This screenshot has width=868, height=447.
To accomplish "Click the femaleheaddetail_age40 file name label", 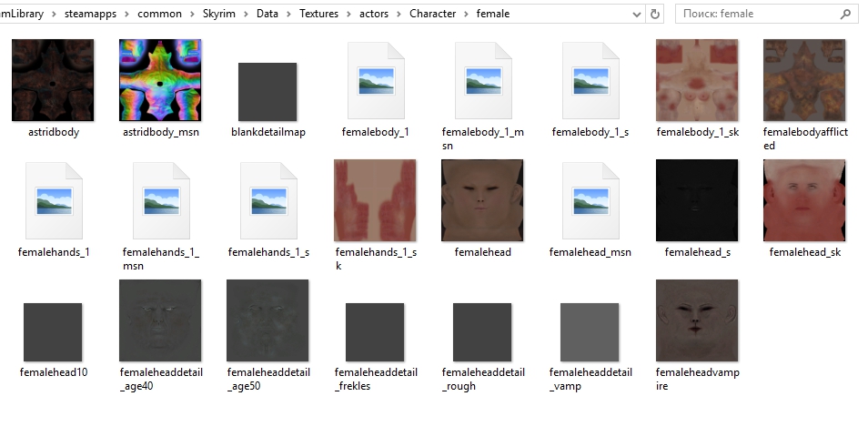I will (x=161, y=379).
